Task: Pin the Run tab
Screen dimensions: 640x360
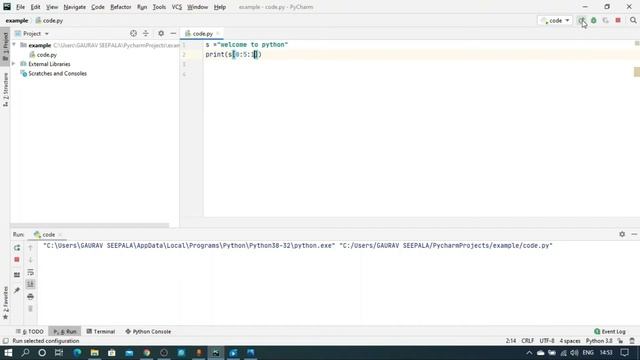Action: point(17,290)
